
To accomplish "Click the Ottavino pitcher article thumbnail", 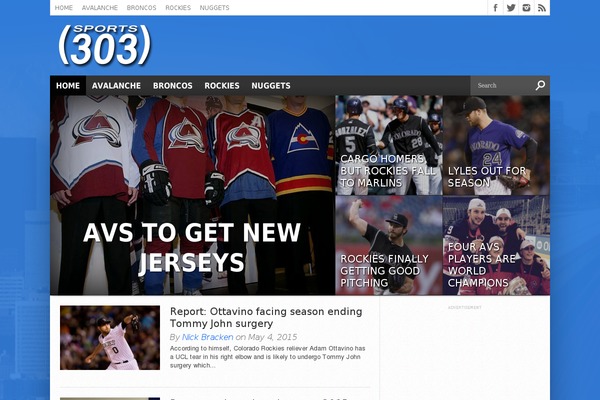I will pyautogui.click(x=110, y=338).
